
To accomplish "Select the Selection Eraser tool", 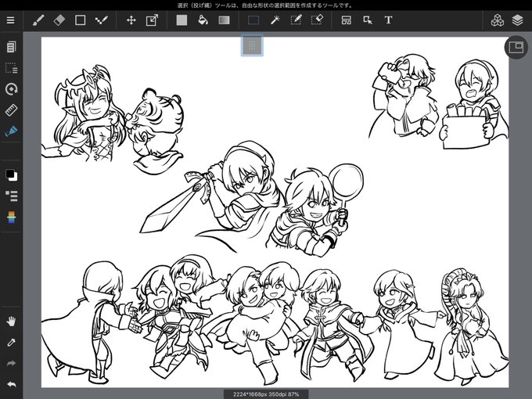I will tap(317, 20).
